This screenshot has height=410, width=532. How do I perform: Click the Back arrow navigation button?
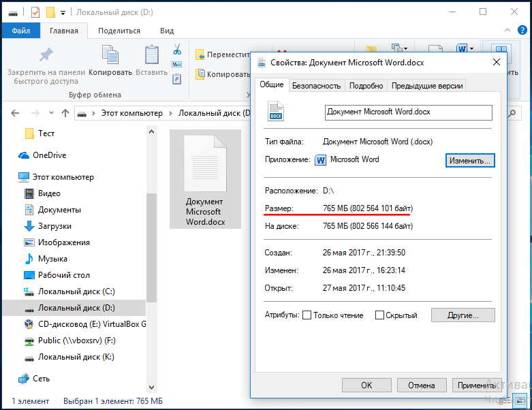[x=15, y=113]
